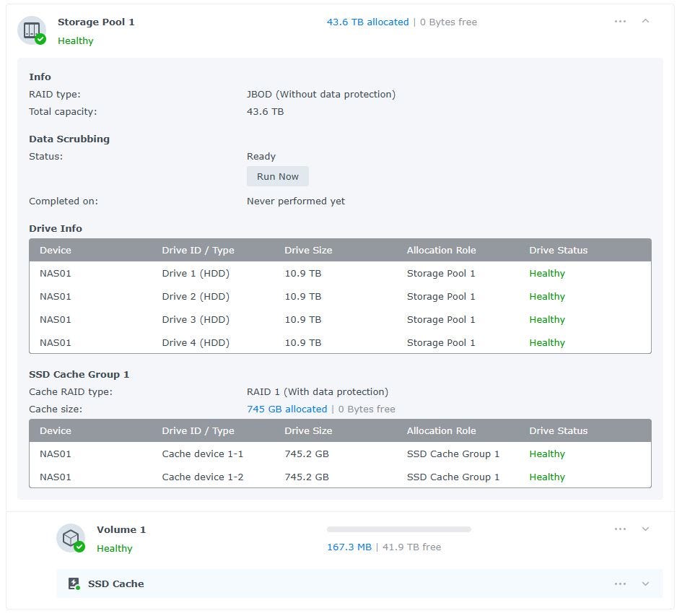Click the Volume 1 cube icon
Image resolution: width=682 pixels, height=616 pixels.
pos(70,538)
